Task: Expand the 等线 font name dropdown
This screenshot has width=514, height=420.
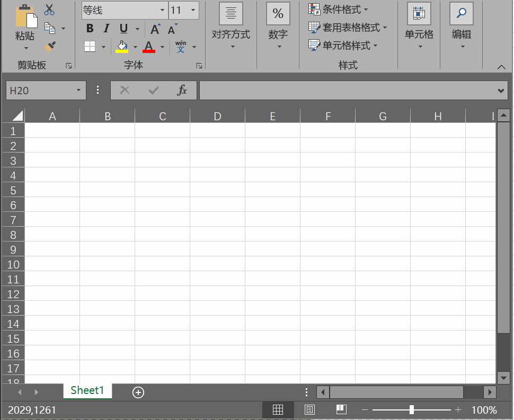Action: [162, 10]
